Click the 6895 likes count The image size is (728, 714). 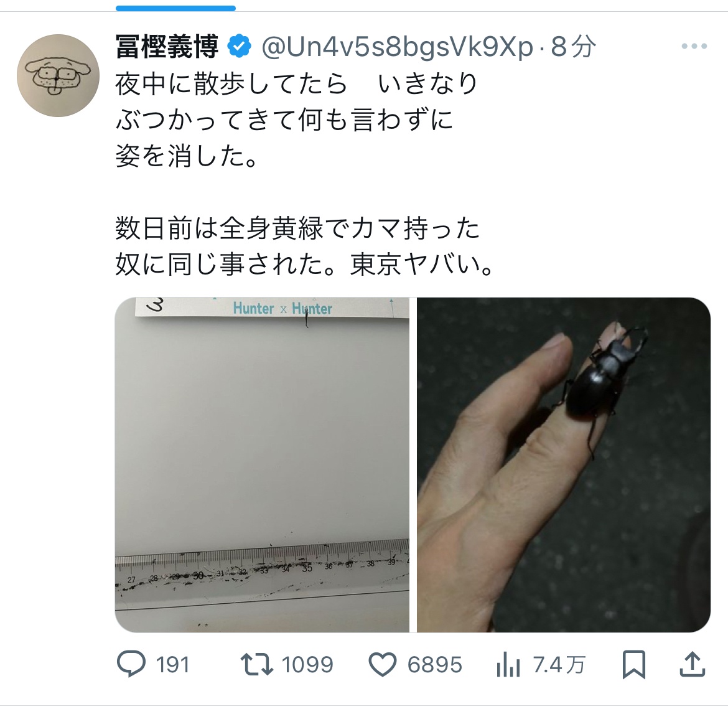pos(434,665)
